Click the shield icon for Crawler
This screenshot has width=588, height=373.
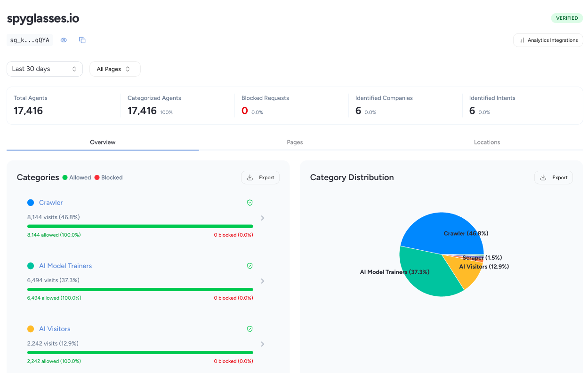pyautogui.click(x=250, y=203)
